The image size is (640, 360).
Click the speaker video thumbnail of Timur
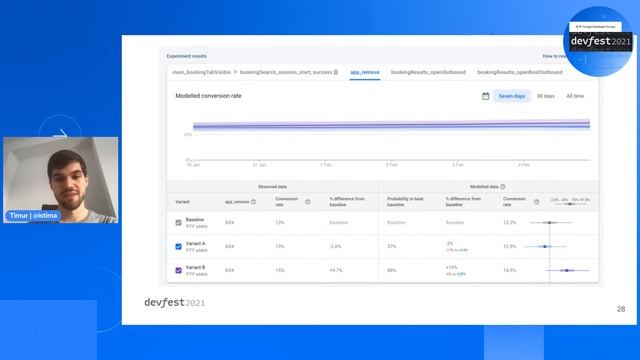60,180
